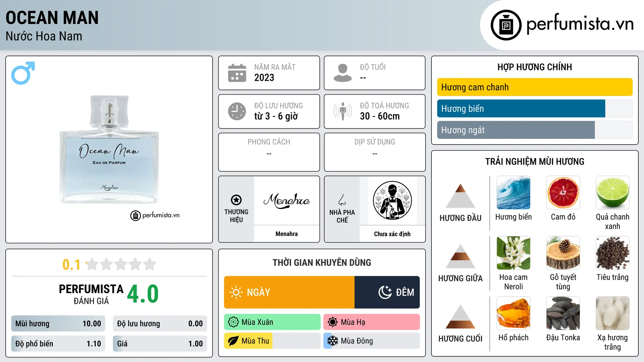This screenshot has width=644, height=362.
Task: Click the sun icon for Mùa Hạ
Action: [x=333, y=322]
